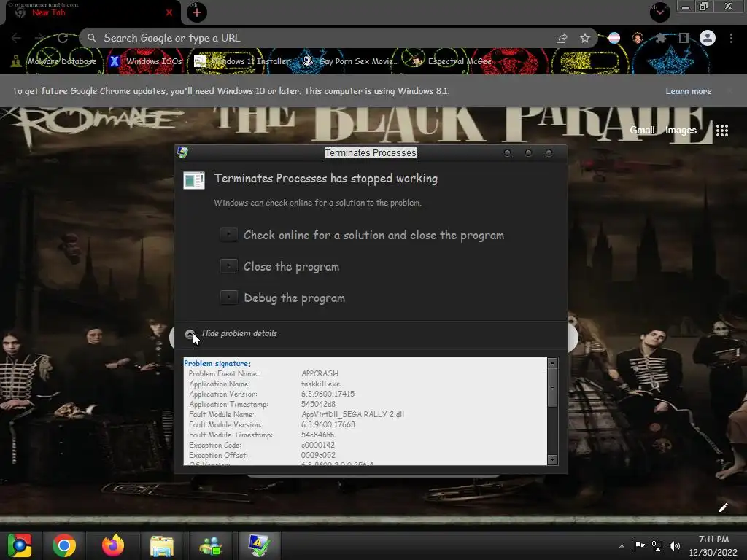
Task: Open Windows ISOs bookmark
Action: (145, 61)
